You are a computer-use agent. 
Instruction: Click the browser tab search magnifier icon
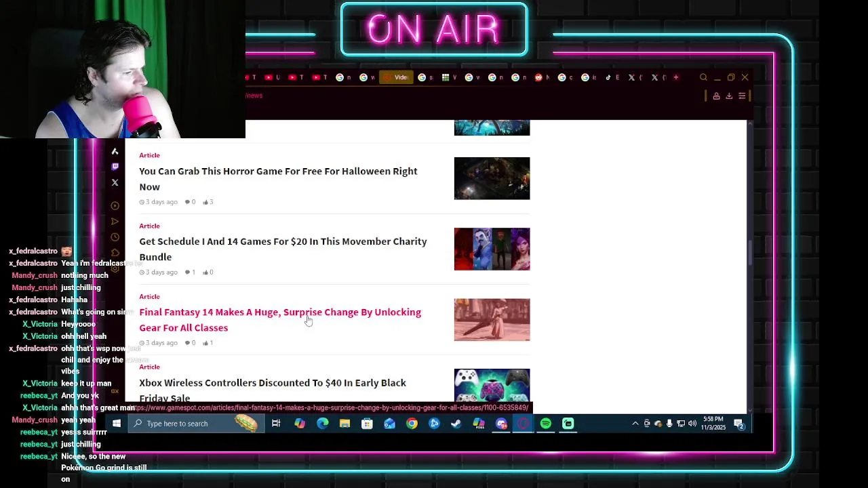point(703,77)
